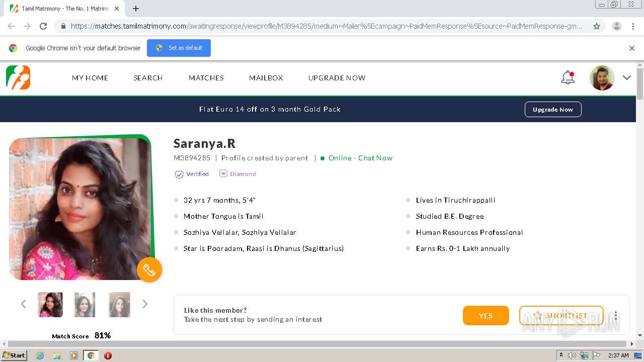This screenshot has height=362, width=644.
Task: Open the three-dot more options menu
Action: [615, 315]
